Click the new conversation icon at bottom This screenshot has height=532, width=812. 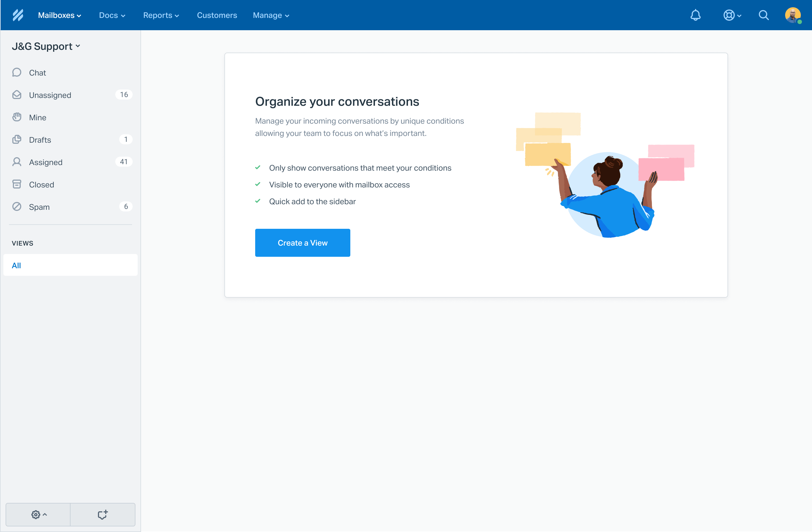pyautogui.click(x=102, y=514)
